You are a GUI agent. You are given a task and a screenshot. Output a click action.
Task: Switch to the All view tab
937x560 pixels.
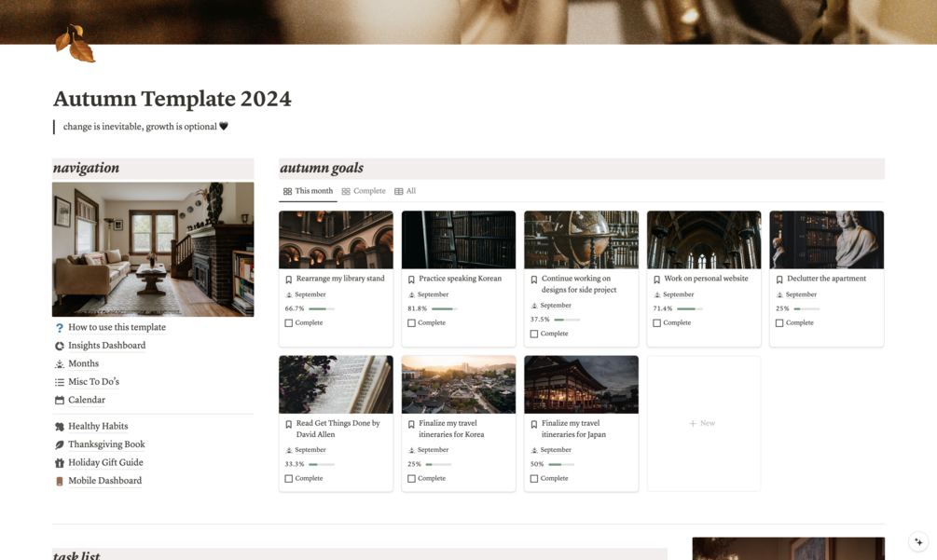coord(405,191)
